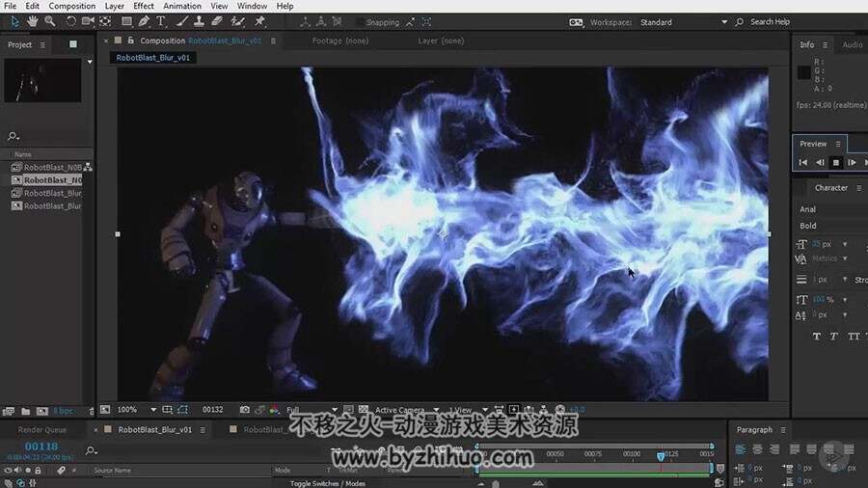Screen dimensions: 868x488
Task: Click Toggle Switches / Modes button
Action: coord(328,483)
